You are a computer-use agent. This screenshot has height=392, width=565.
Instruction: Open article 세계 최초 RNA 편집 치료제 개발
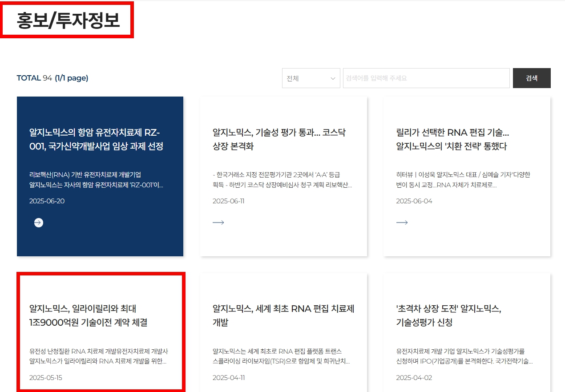283,315
